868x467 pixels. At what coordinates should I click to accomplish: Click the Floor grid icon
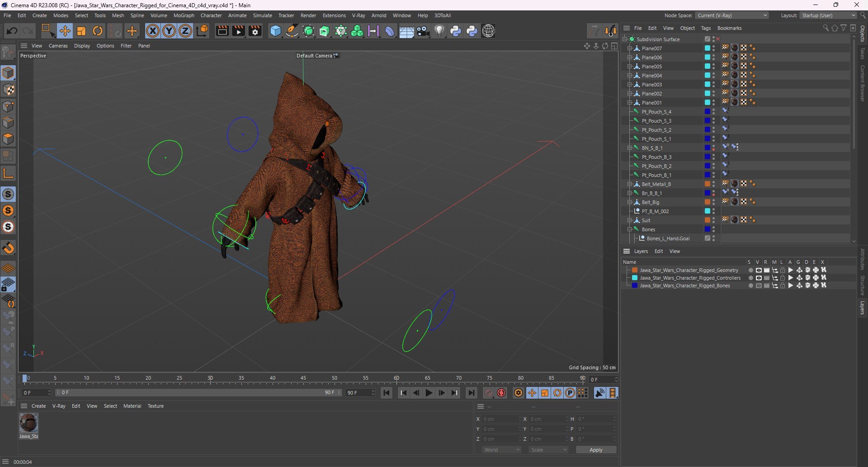click(x=406, y=31)
